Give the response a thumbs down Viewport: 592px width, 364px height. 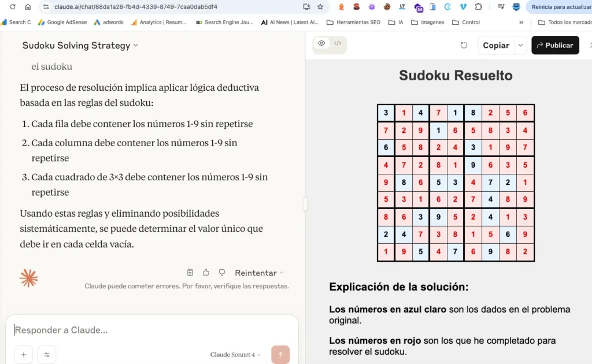pos(222,272)
